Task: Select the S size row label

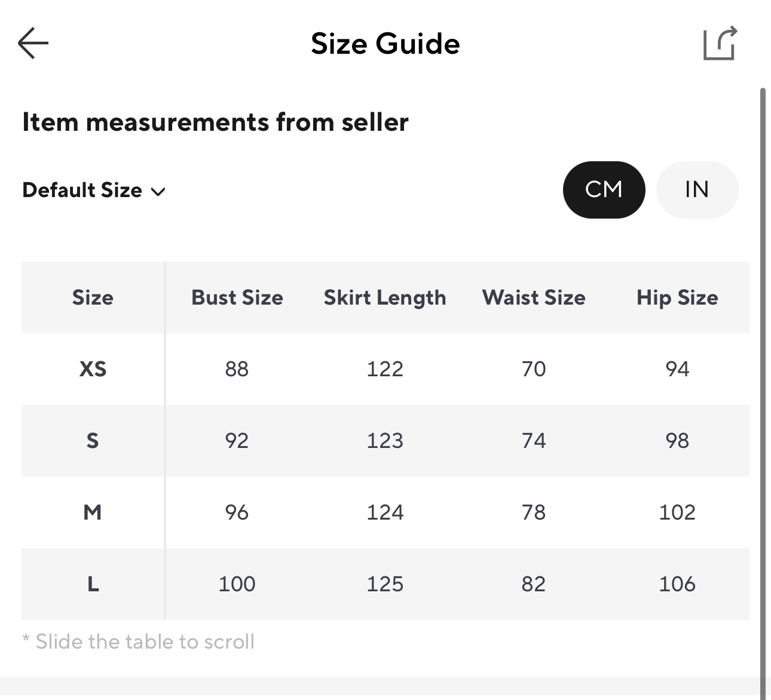Action: click(x=93, y=441)
